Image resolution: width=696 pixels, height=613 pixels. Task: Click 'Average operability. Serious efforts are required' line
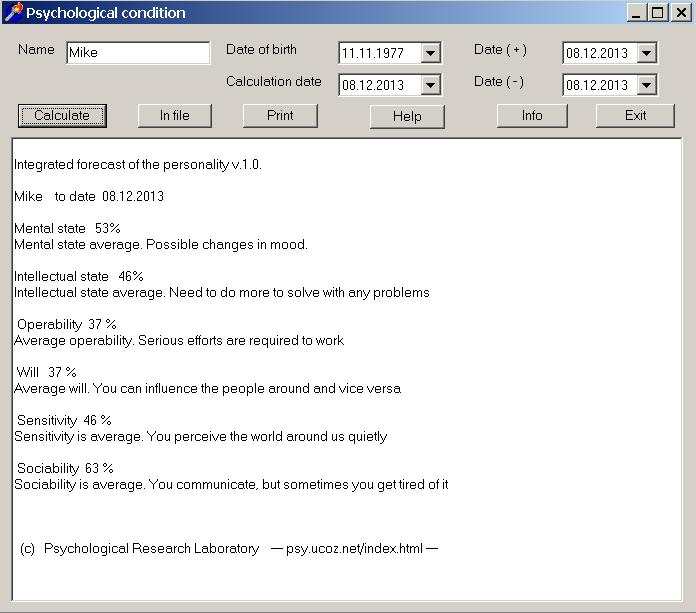click(179, 340)
